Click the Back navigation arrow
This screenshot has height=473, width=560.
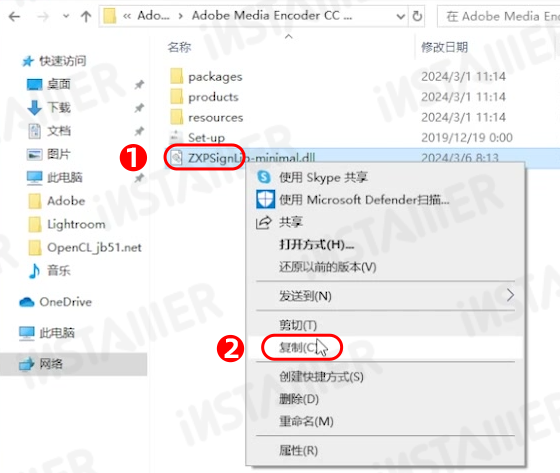pos(14,16)
